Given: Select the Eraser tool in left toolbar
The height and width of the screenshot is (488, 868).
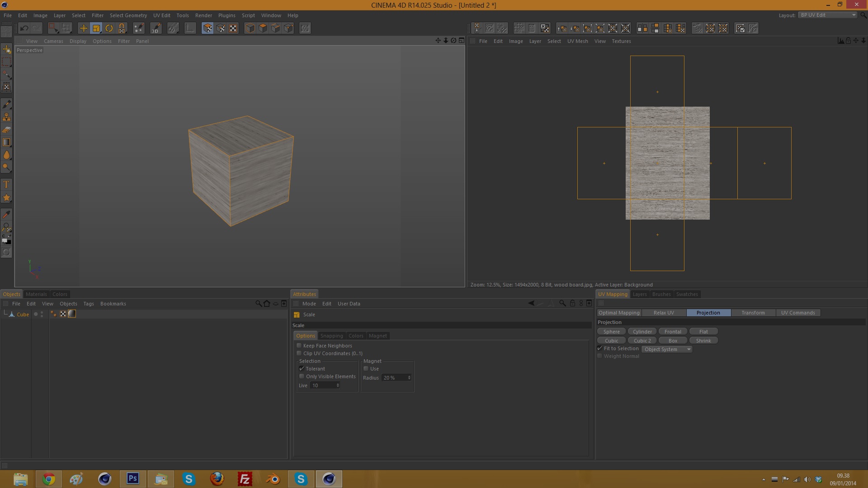Looking at the screenshot, I should click(6, 130).
